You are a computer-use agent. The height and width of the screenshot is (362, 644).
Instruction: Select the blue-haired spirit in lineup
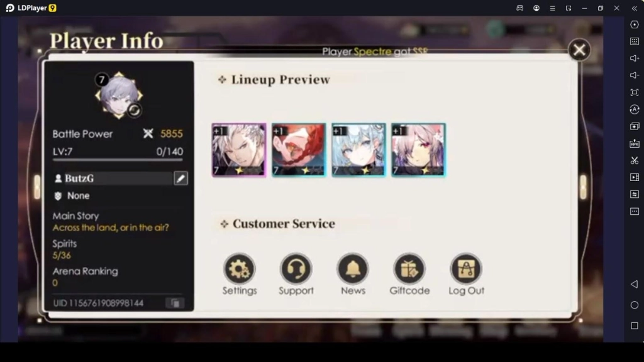tap(358, 150)
